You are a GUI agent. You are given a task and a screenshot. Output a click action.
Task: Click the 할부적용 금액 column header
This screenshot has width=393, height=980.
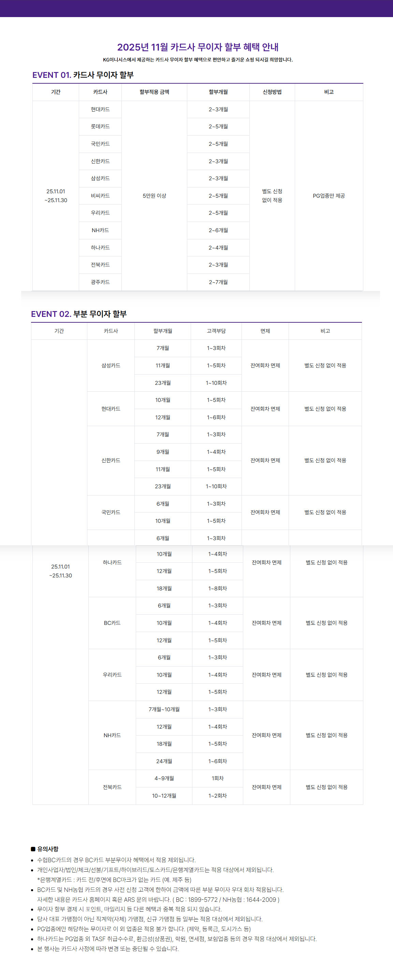pos(154,92)
